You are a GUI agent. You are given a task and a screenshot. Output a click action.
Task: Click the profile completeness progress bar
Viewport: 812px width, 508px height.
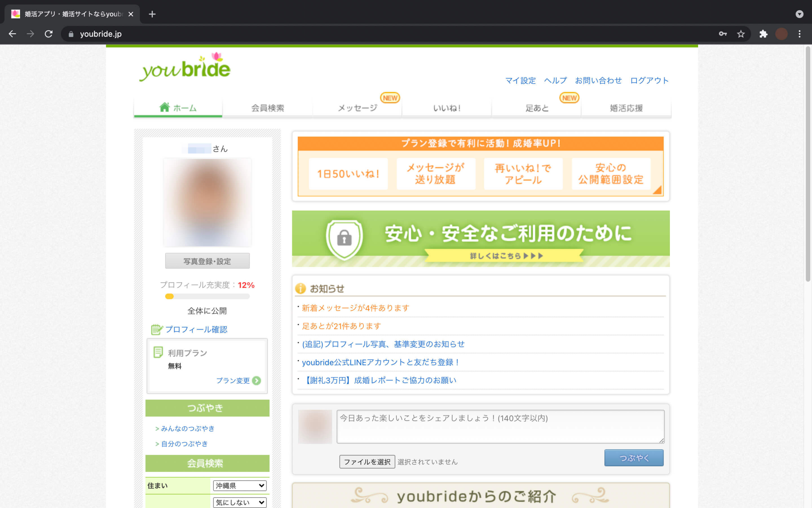click(x=207, y=296)
